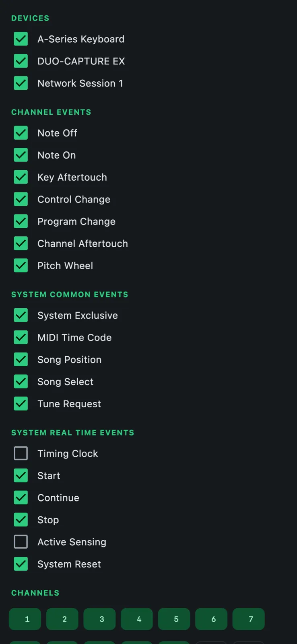Uncheck the A-Series Keyboard device
Viewport: 297px width, 644px height.
pos(21,39)
